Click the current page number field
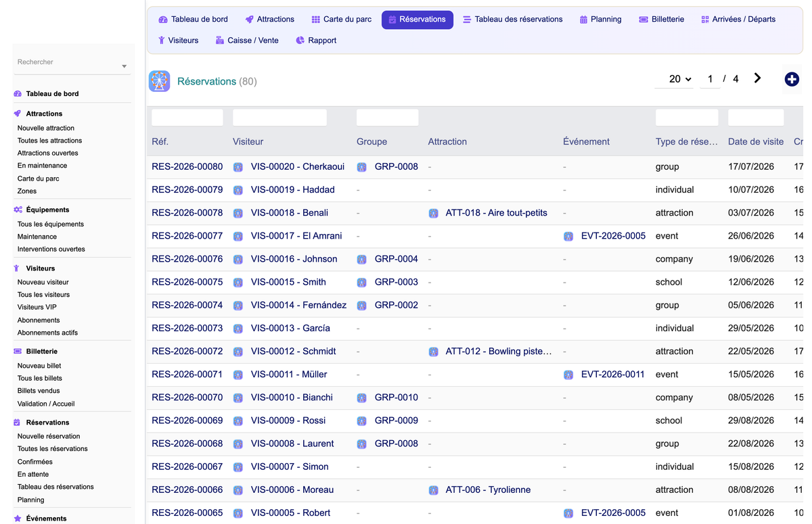This screenshot has height=524, width=812. tap(710, 79)
